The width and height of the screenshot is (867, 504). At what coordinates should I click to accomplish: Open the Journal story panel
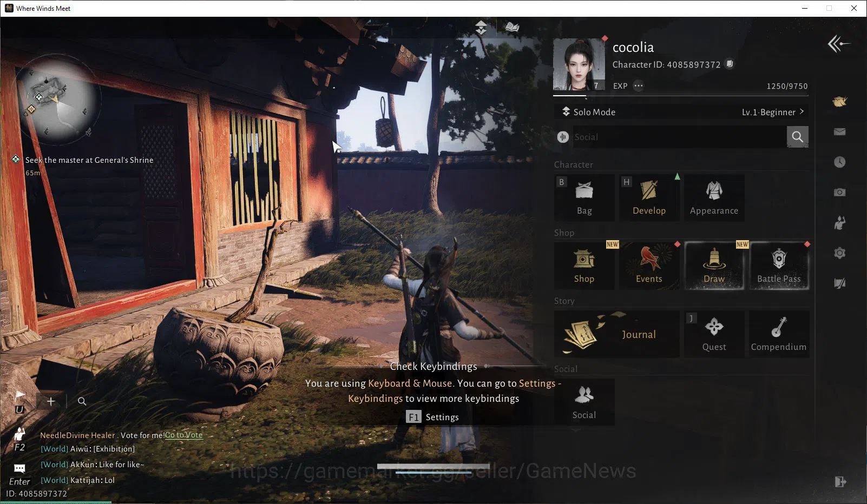[x=617, y=334]
